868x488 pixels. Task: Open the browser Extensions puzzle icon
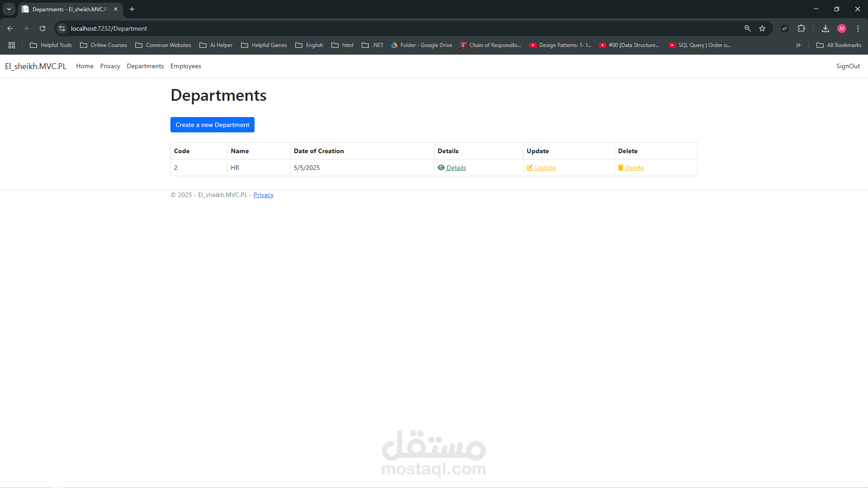[801, 28]
